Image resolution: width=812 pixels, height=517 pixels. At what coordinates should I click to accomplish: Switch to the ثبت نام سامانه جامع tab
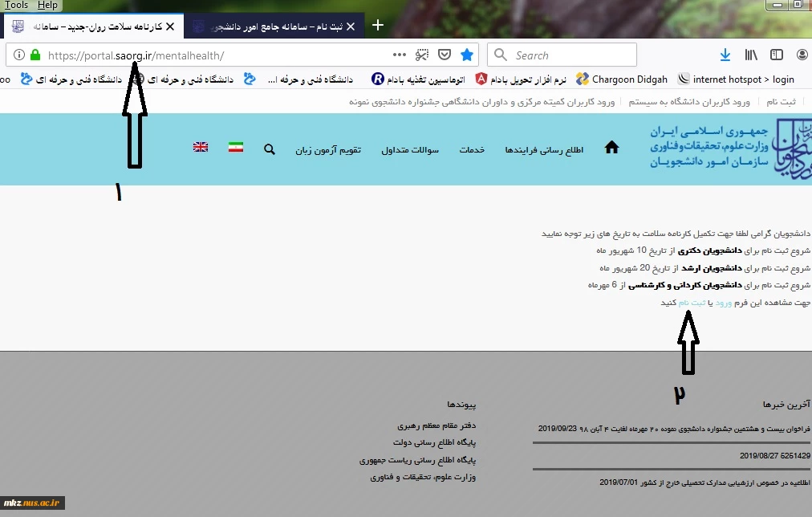tap(274, 26)
